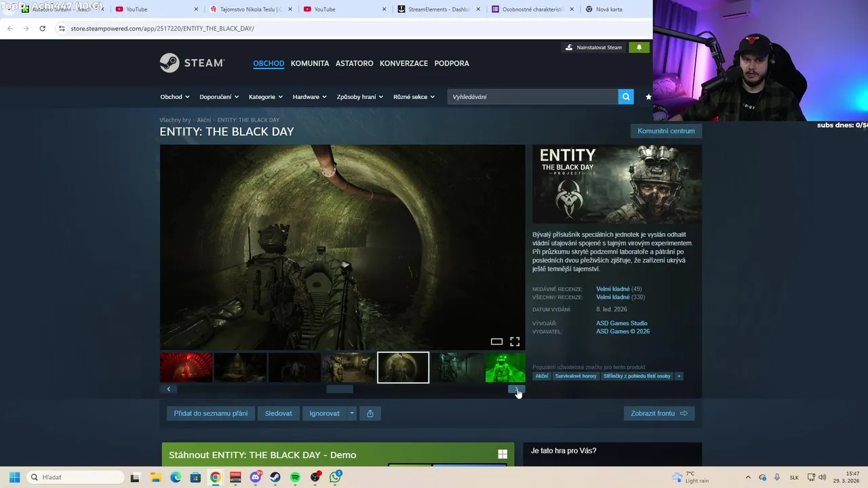868x488 pixels.
Task: Show hidden system tray icons
Action: coord(748,477)
